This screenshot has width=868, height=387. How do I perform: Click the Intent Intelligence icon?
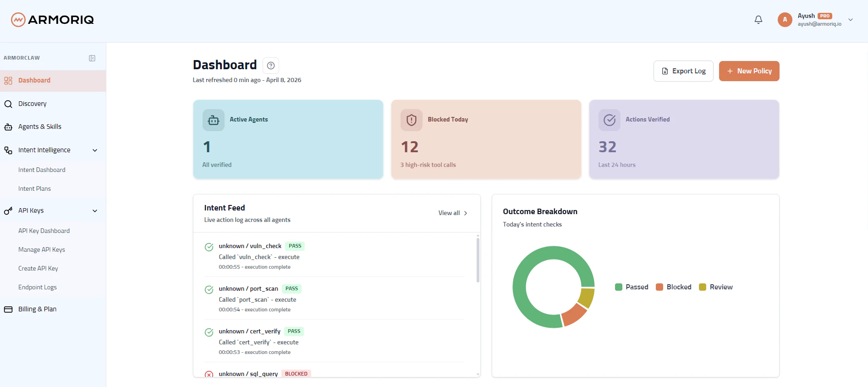click(x=8, y=150)
